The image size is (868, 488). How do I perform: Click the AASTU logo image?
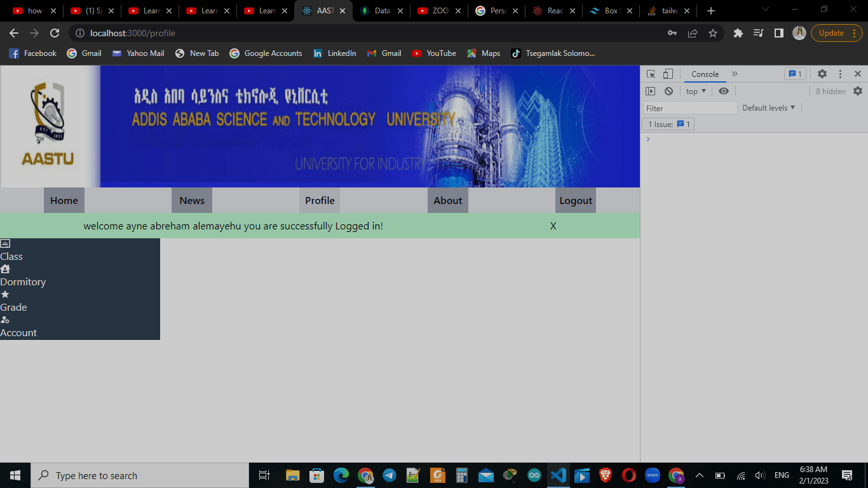point(50,126)
